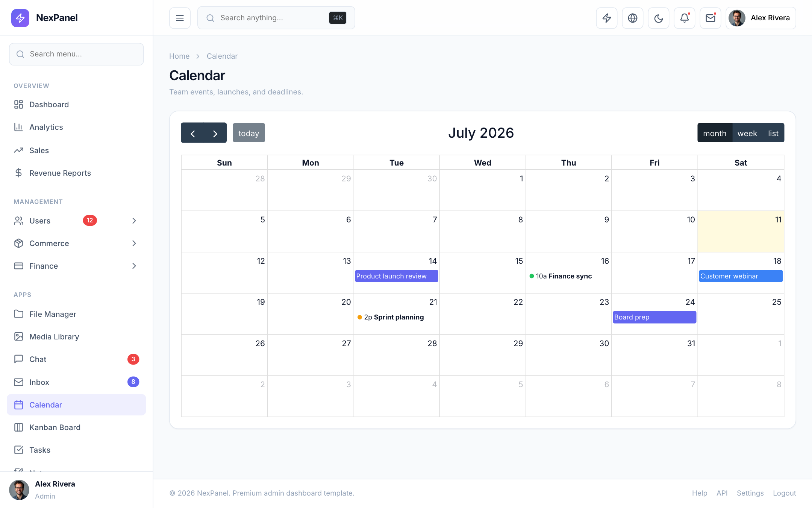Focus the Search anything field
The image size is (812, 508).
276,18
